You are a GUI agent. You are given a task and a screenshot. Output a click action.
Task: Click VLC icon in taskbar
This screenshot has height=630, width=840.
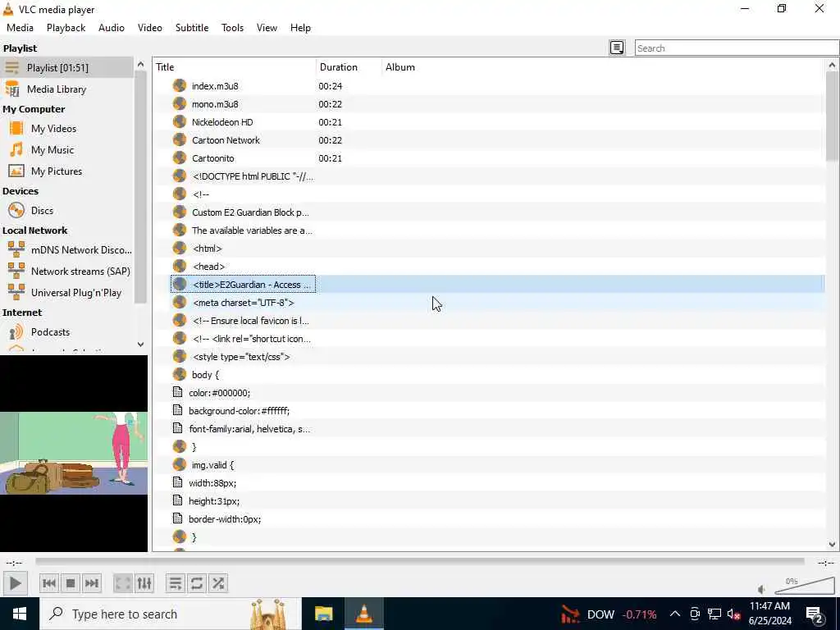(364, 614)
